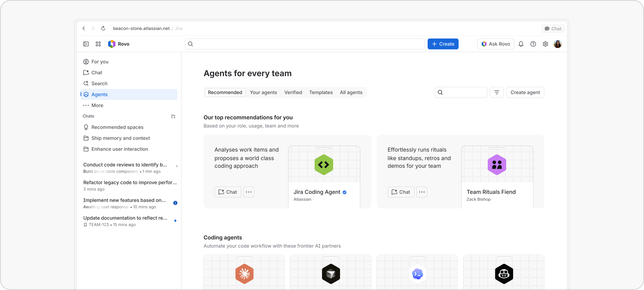644x290 pixels.
Task: Click the Create agent button
Action: click(525, 92)
